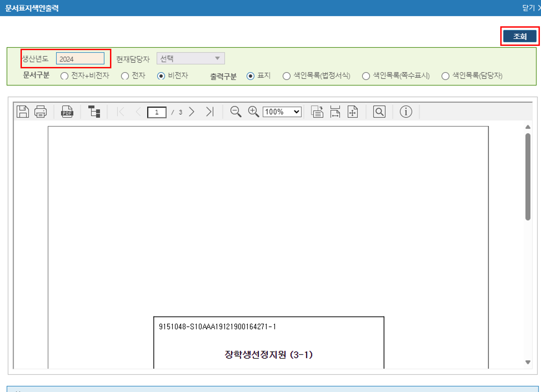Click the print icon in viewer toolbar
Image resolution: width=541 pixels, height=392 pixels.
point(41,112)
